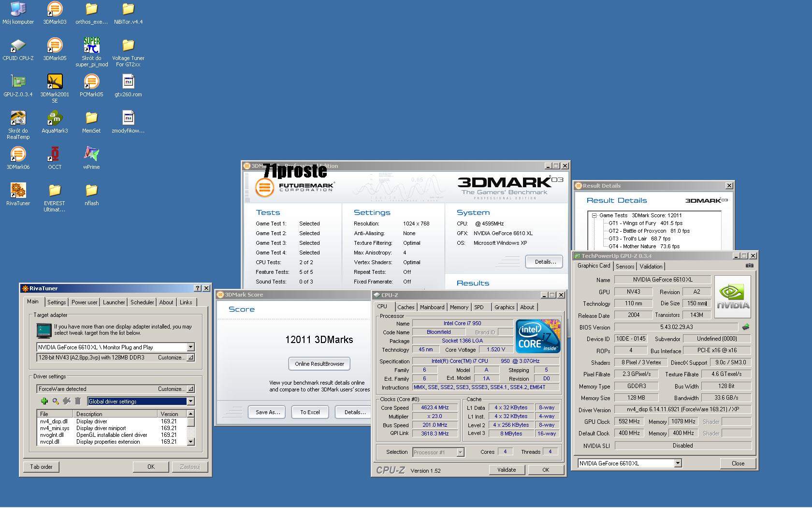Open RivaTuner Launcher tab
The height and width of the screenshot is (508, 812).
click(114, 302)
